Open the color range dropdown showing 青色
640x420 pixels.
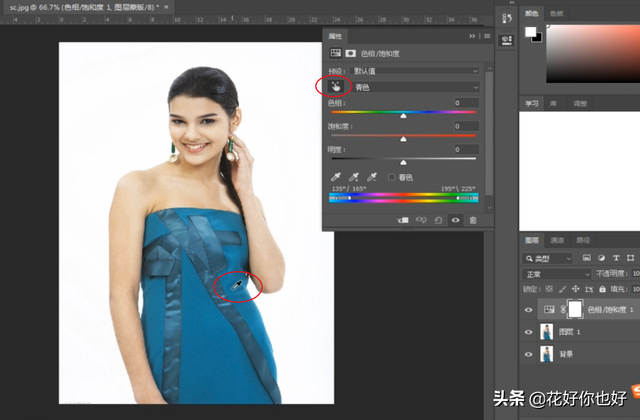[x=416, y=87]
